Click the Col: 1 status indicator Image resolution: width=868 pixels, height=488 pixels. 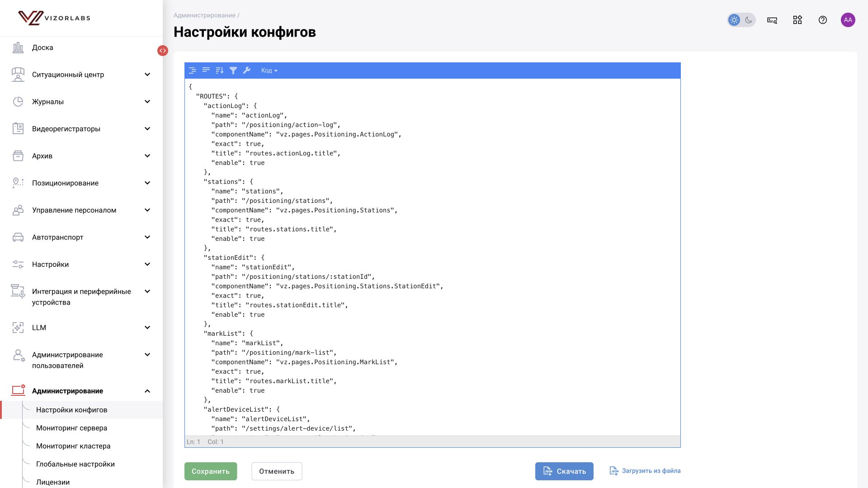pyautogui.click(x=216, y=442)
